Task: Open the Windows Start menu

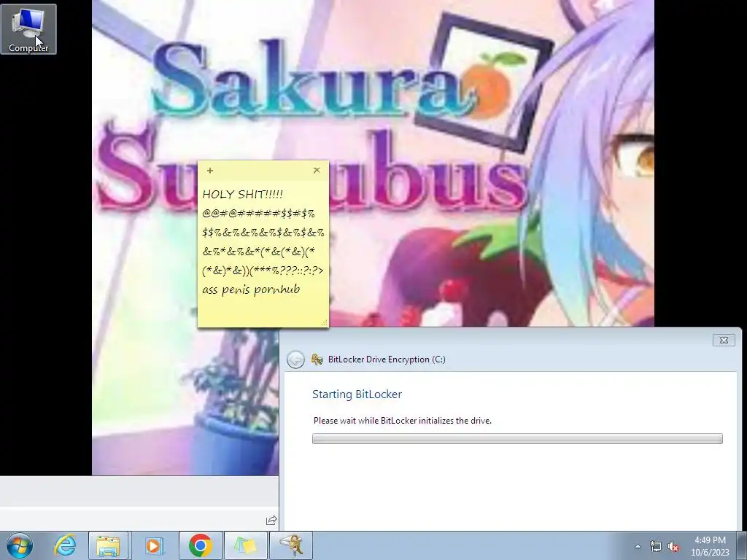Action: coord(19,545)
